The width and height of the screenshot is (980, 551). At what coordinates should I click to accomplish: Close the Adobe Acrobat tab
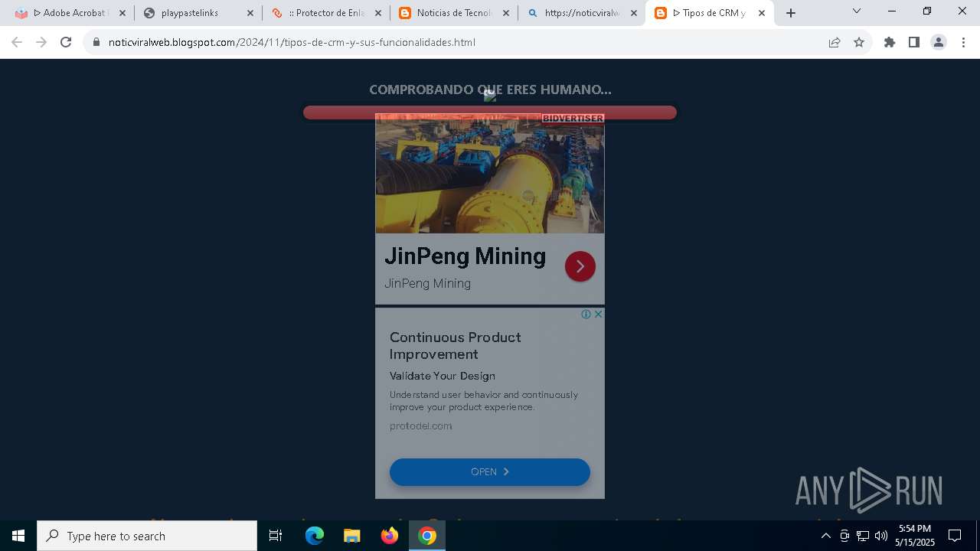(122, 13)
